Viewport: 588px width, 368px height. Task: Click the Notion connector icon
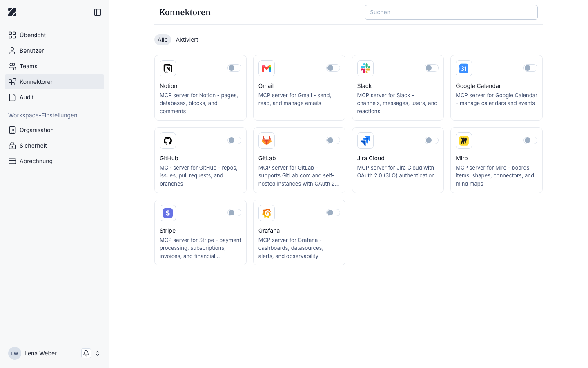(168, 68)
